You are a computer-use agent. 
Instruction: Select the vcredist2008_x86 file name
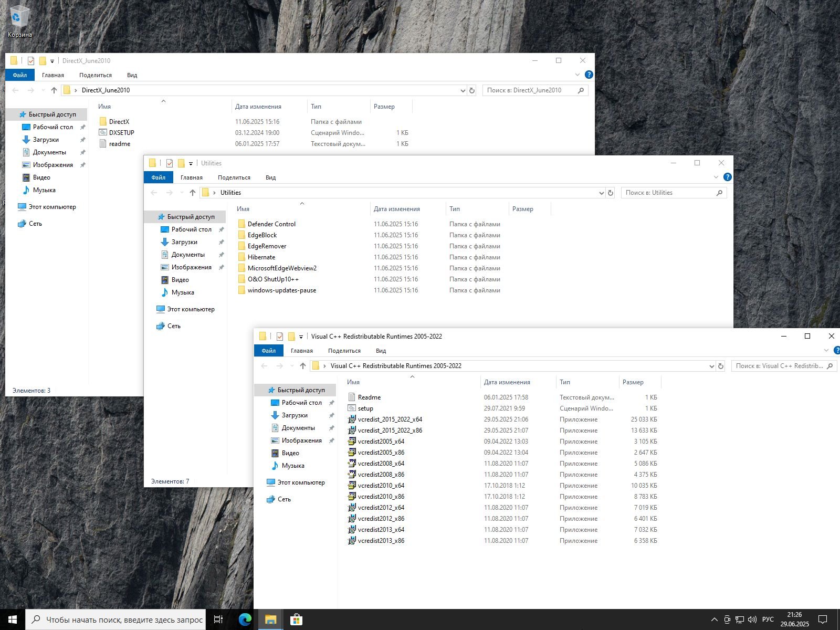[381, 475]
